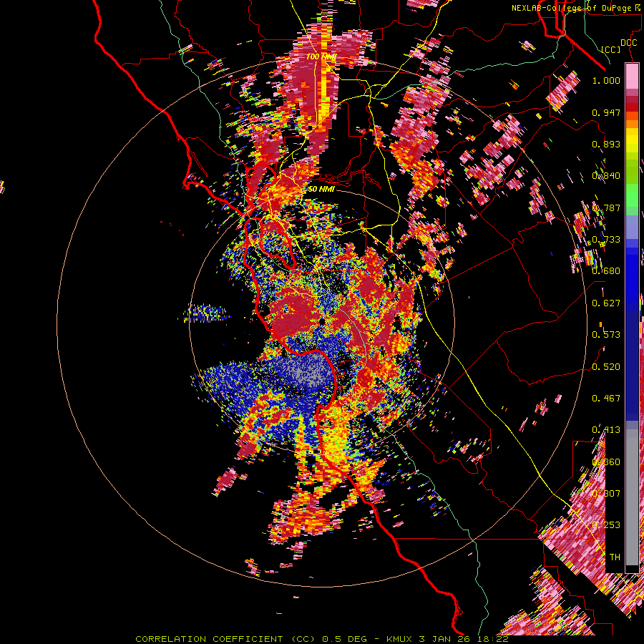Screen dimensions: 644x644
Task: Click the NEXLAB-College of DuPage label
Action: tap(577, 8)
